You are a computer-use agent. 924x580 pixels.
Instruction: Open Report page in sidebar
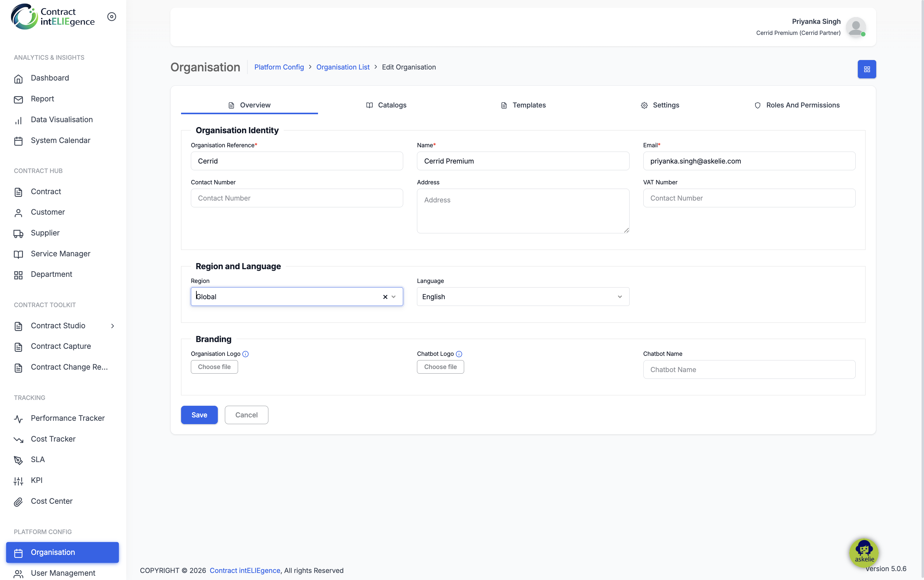click(x=42, y=99)
